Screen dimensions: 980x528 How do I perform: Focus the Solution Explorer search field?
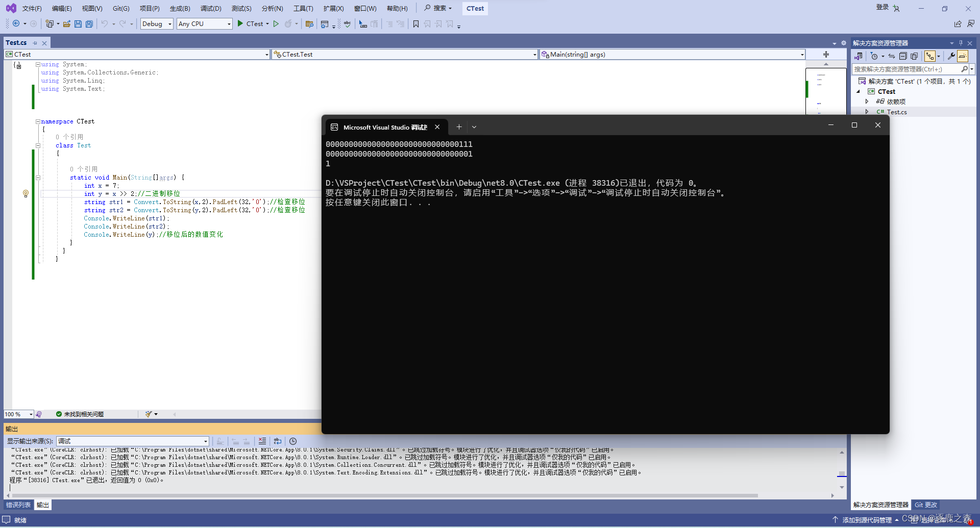[908, 69]
